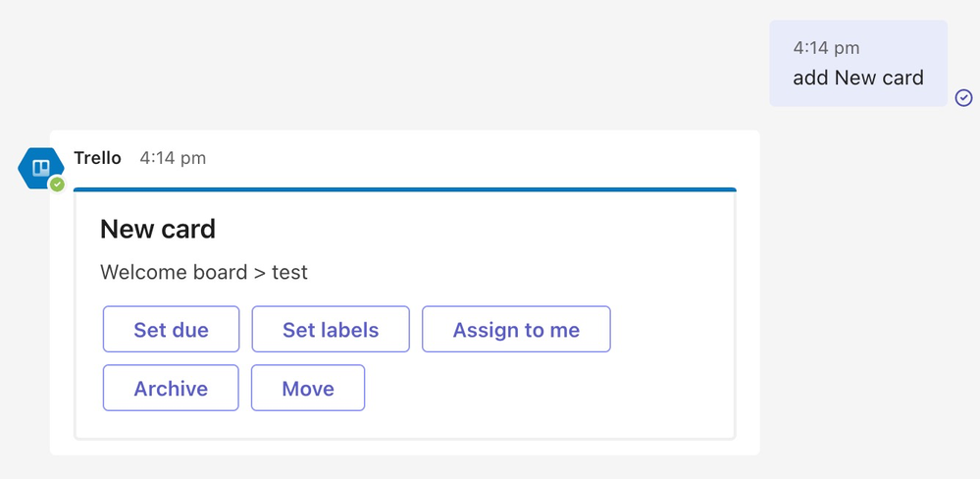Open Set labels on the card
This screenshot has height=479, width=980.
331,330
